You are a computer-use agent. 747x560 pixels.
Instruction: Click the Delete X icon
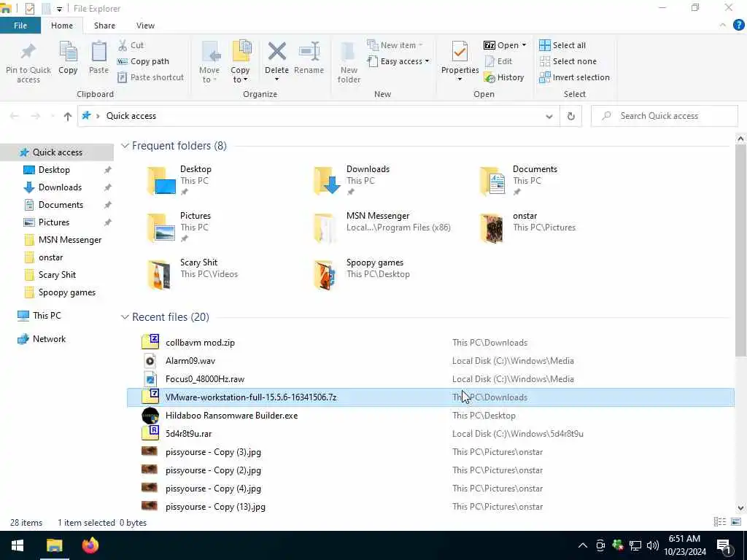coord(276,52)
